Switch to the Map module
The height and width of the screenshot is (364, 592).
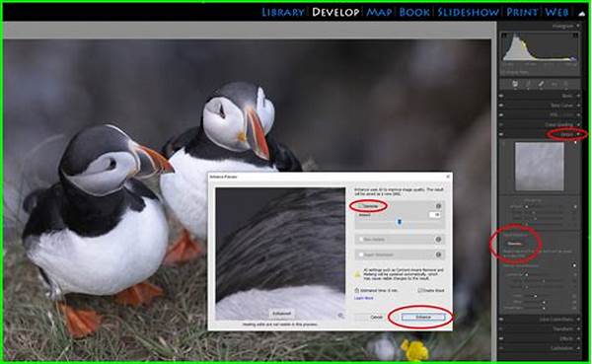pos(379,12)
